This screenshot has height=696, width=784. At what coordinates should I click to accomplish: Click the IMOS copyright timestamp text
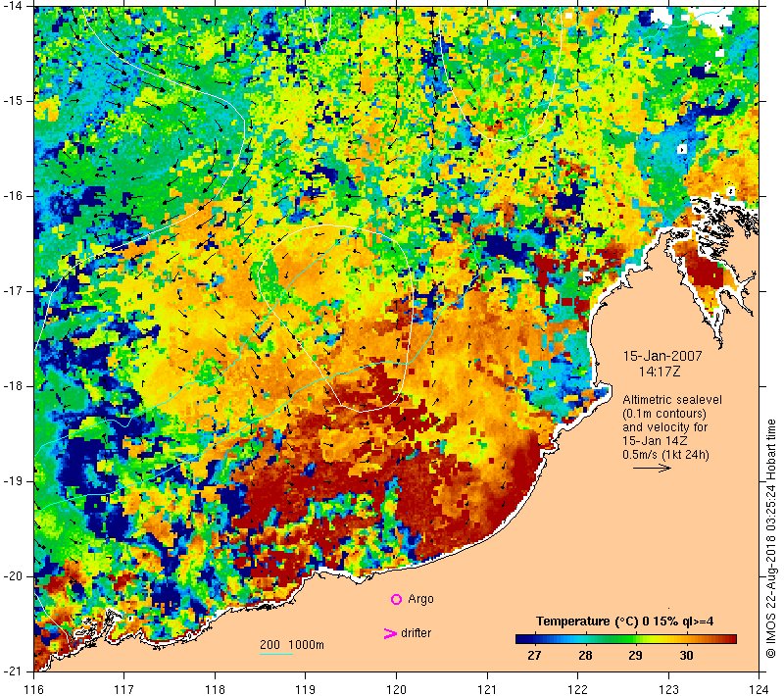[x=770, y=539]
